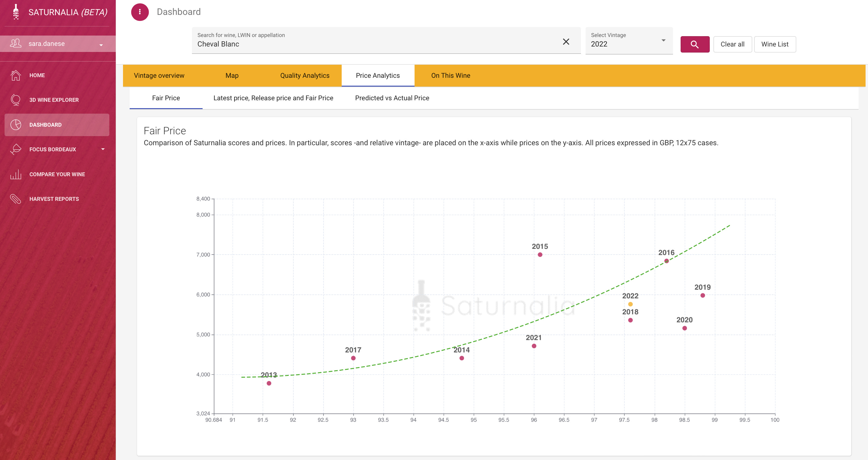Click the 2018 data point on chart
Screen dimensions: 868x460
tap(630, 320)
